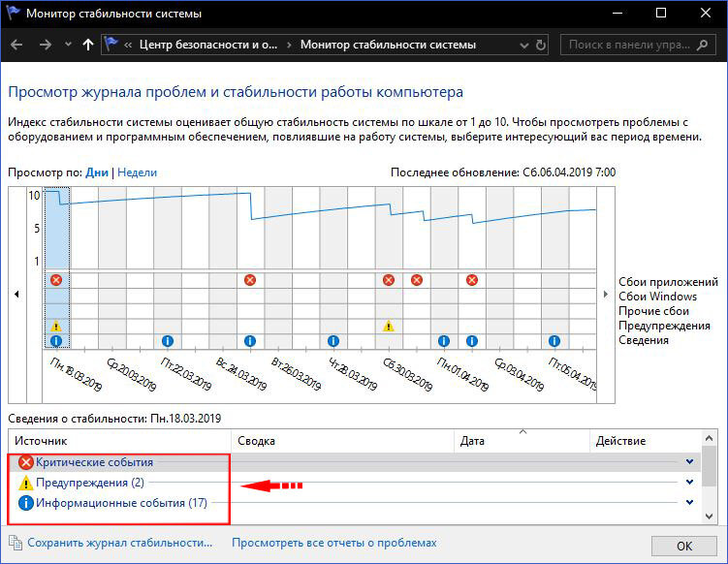Click the double chevron before Центр безопасности
Viewport: 728px width, 564px height.
coord(128,45)
